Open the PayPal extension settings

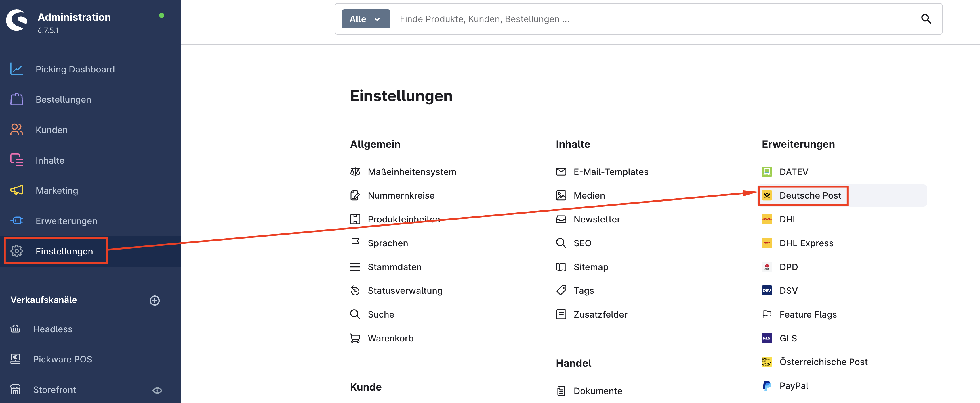coord(793,385)
